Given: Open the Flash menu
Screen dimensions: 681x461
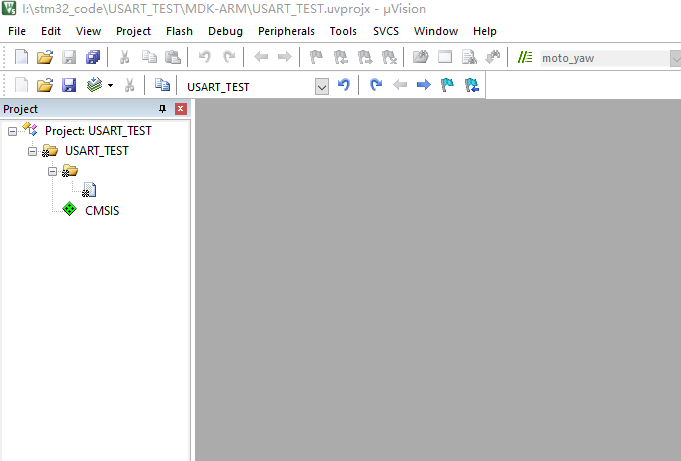Looking at the screenshot, I should click(x=179, y=31).
